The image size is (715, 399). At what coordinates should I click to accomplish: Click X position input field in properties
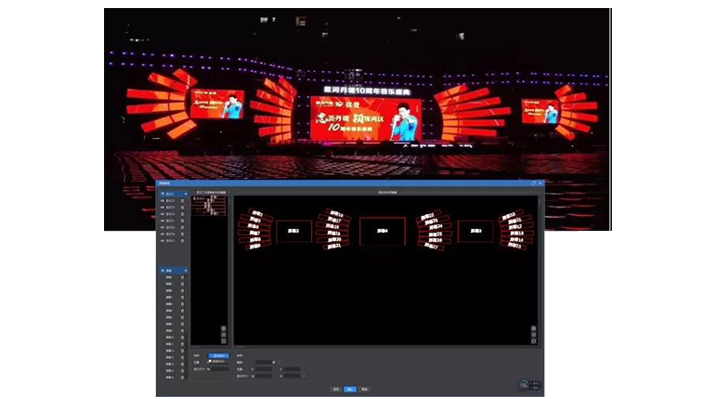coord(264,369)
